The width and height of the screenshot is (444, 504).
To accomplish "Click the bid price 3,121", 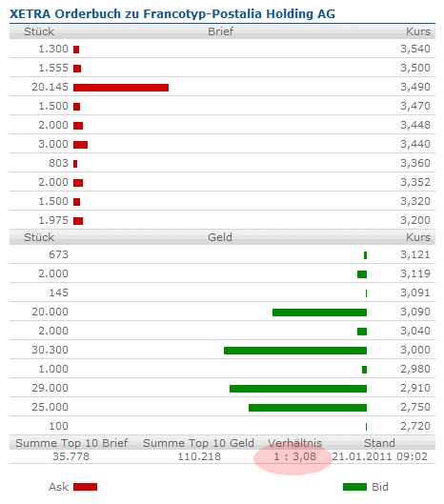I will point(415,254).
